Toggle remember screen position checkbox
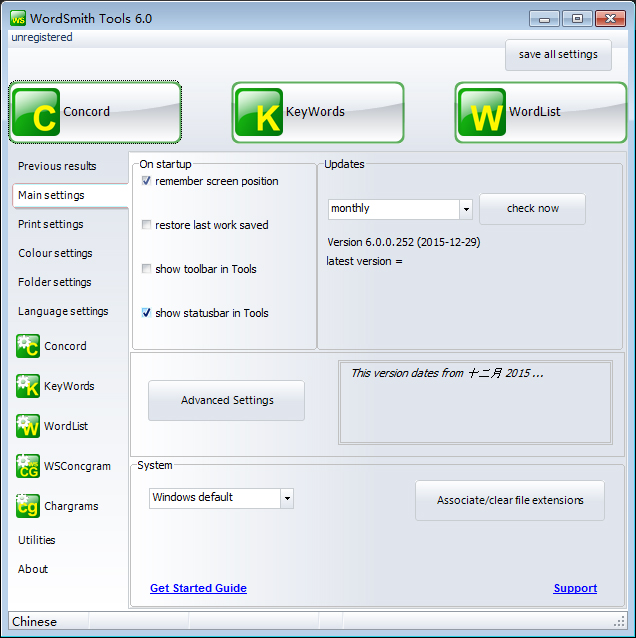The height and width of the screenshot is (638, 636). pos(146,181)
